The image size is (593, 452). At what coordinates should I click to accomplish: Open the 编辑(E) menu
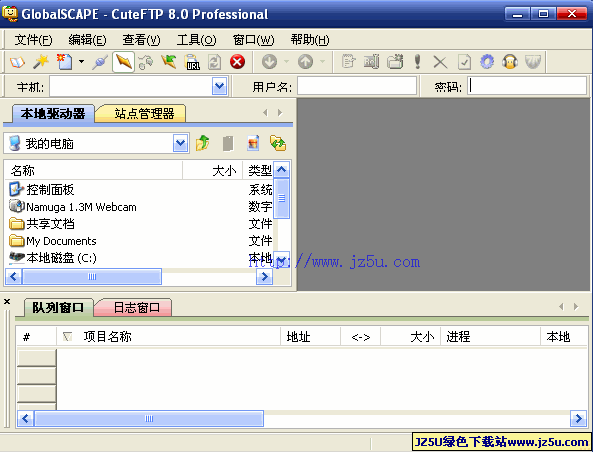tap(87, 39)
